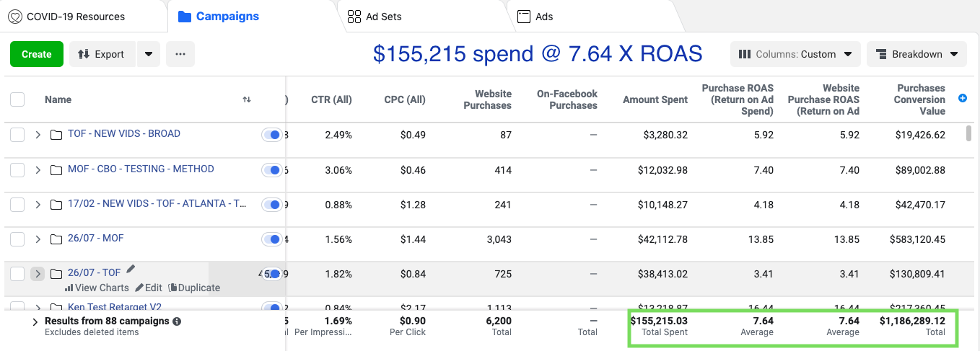Open the Columns: Custom dropdown
Viewport: 980px width, 351px height.
pyautogui.click(x=795, y=54)
